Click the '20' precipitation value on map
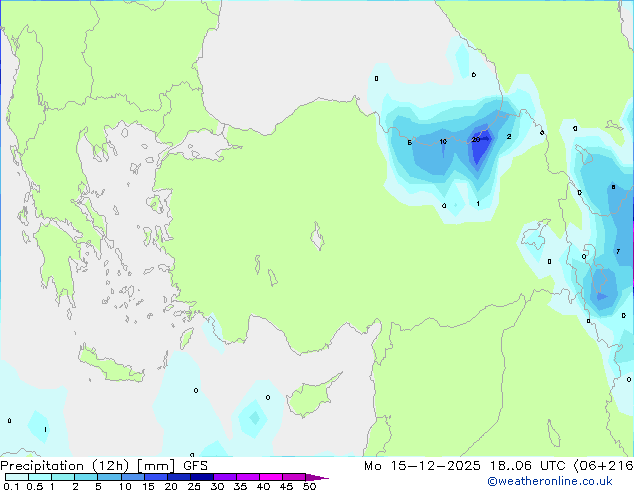The image size is (634, 490). 476,139
